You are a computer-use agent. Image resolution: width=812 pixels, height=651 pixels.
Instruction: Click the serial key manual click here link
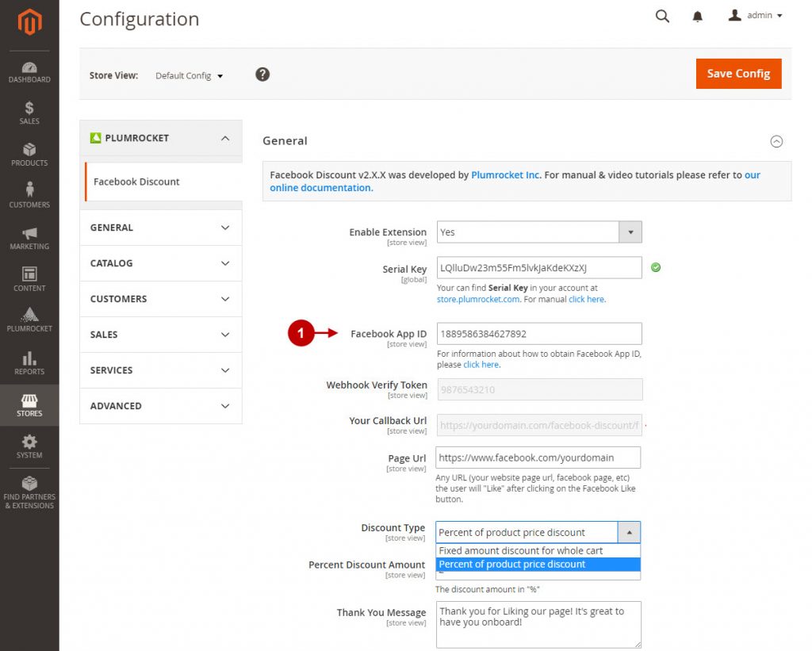click(x=586, y=300)
